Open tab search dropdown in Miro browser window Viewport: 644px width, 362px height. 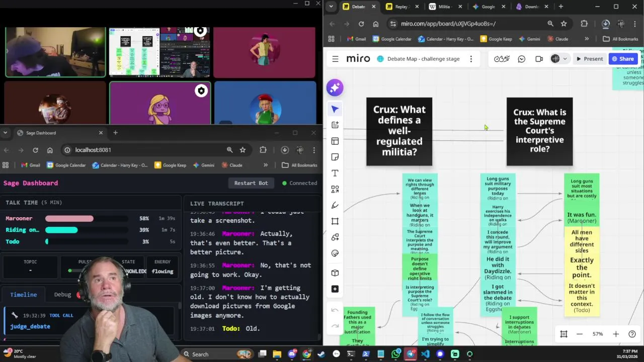click(331, 7)
